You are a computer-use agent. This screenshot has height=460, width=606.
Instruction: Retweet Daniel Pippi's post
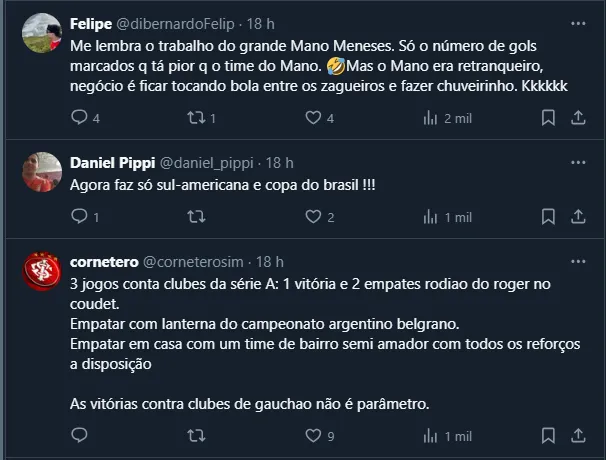click(x=197, y=217)
